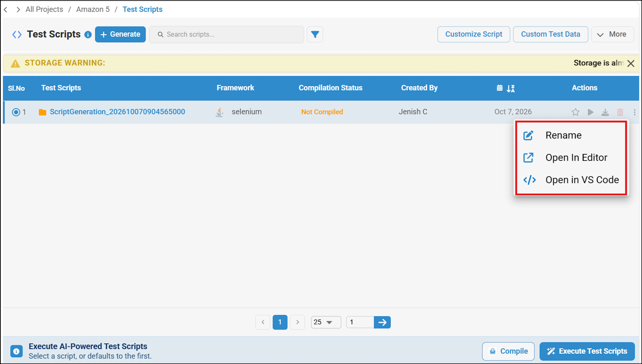Image resolution: width=642 pixels, height=364 pixels.
Task: Click the Not Compiled status text
Action: pyautogui.click(x=322, y=112)
